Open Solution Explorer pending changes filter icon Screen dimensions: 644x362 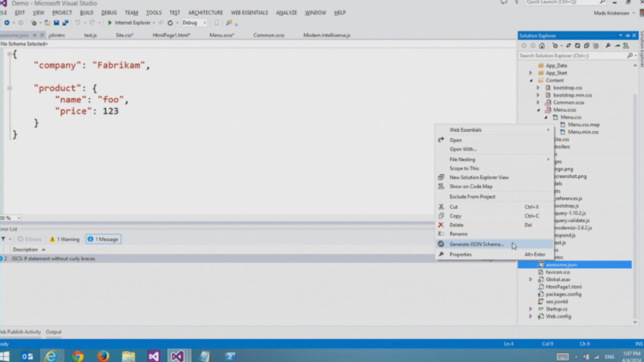coord(555,46)
